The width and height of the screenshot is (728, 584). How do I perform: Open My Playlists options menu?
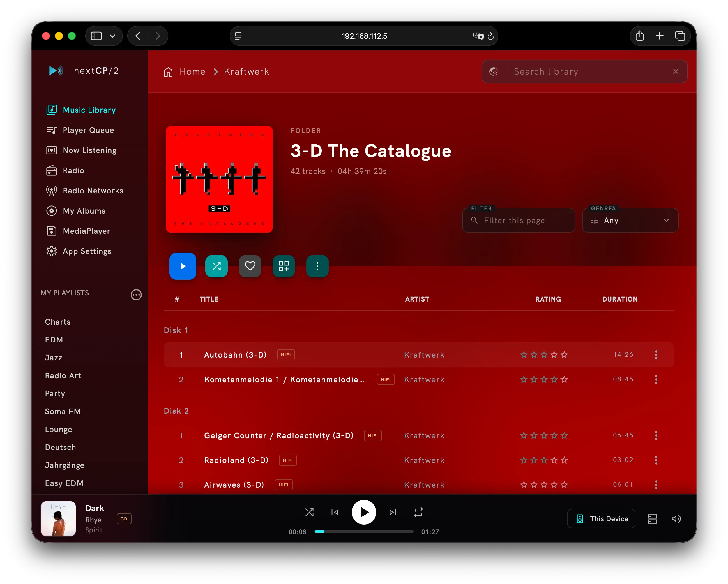136,295
